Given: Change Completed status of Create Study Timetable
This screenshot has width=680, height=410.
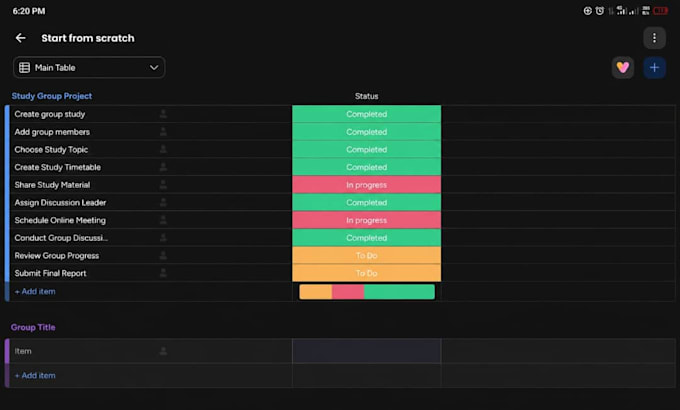Looking at the screenshot, I should [x=366, y=167].
